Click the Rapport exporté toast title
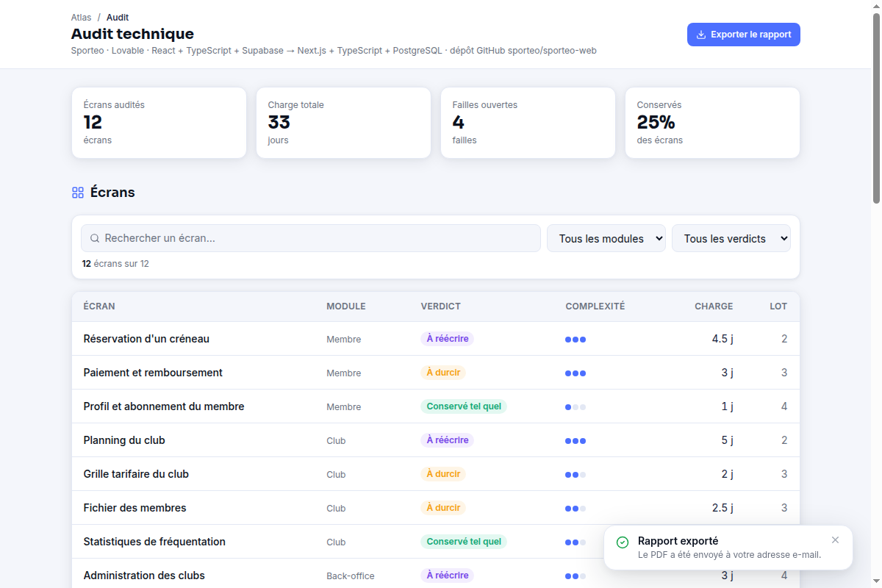 coord(678,541)
